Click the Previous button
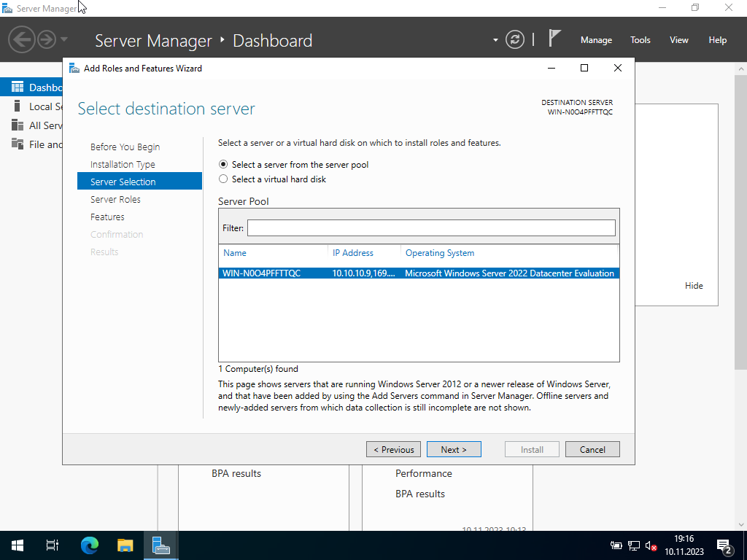747x560 pixels. (x=393, y=449)
